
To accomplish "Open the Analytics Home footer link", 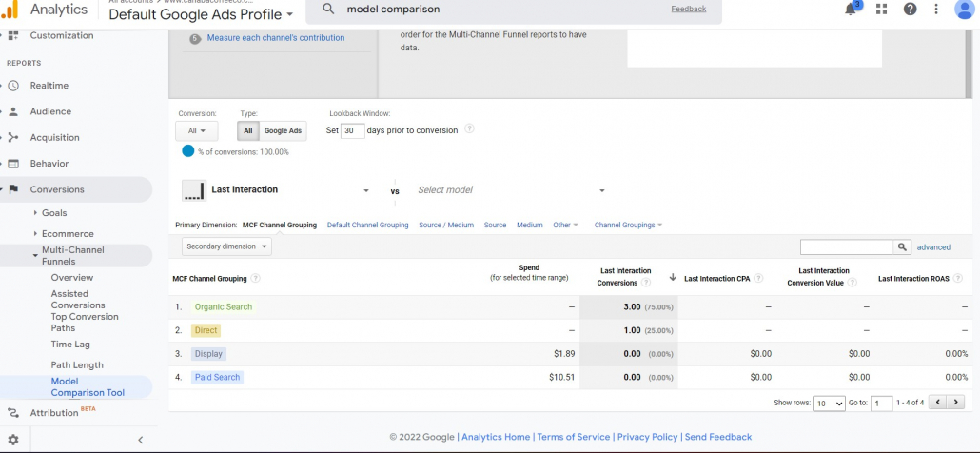I will pyautogui.click(x=496, y=438).
